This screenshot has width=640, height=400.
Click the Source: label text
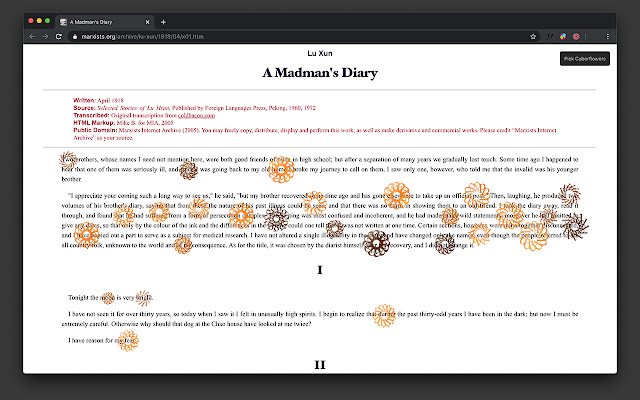pos(84,108)
